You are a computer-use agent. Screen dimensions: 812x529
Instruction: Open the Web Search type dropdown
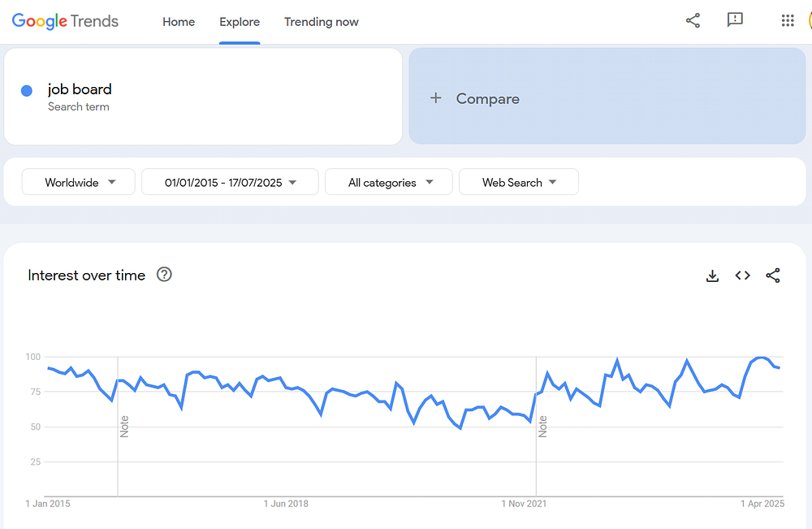pos(518,182)
